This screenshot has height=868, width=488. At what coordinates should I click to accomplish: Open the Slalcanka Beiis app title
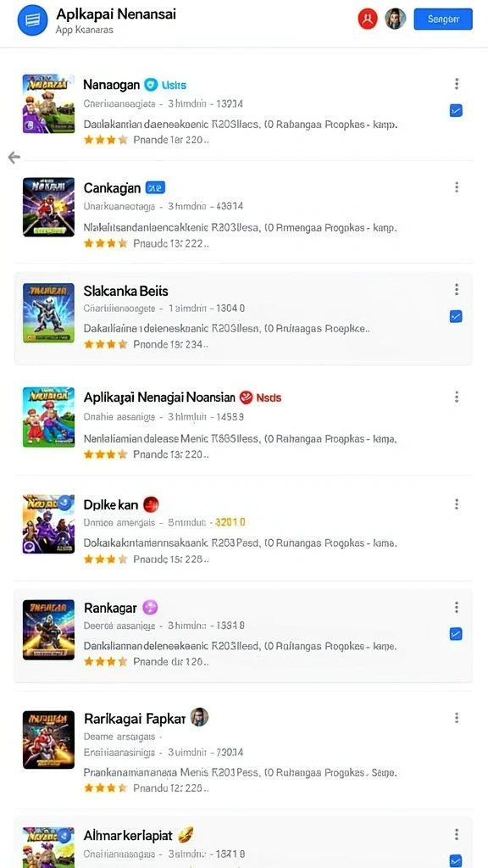[x=125, y=291]
